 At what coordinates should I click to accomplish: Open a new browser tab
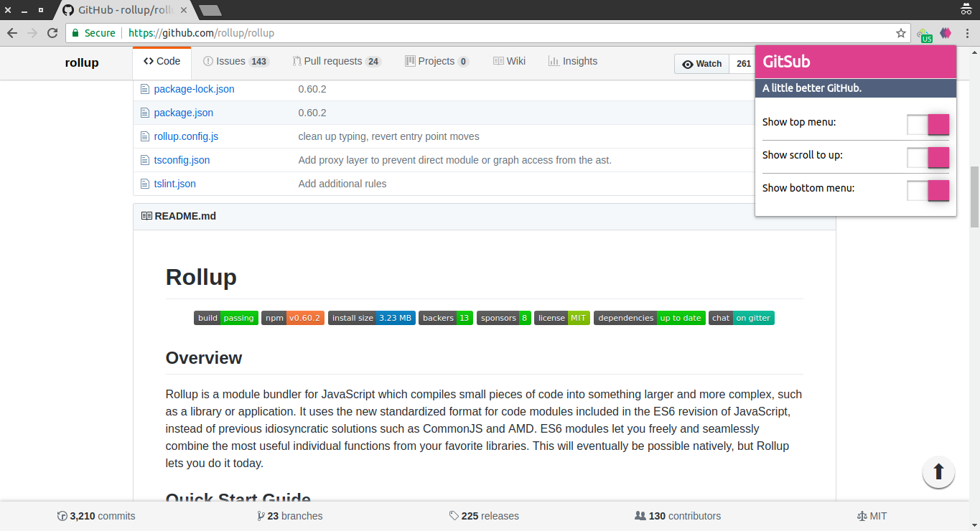click(x=210, y=10)
